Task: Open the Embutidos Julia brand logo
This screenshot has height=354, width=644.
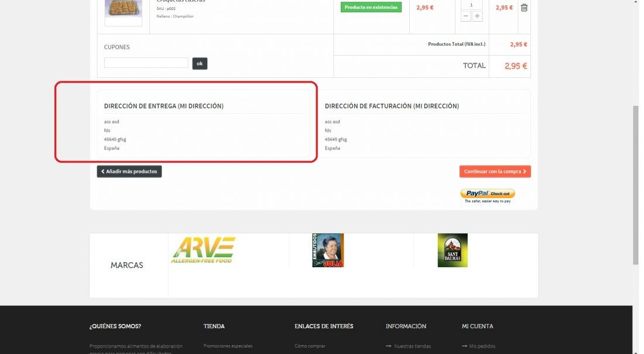Action: (x=328, y=250)
